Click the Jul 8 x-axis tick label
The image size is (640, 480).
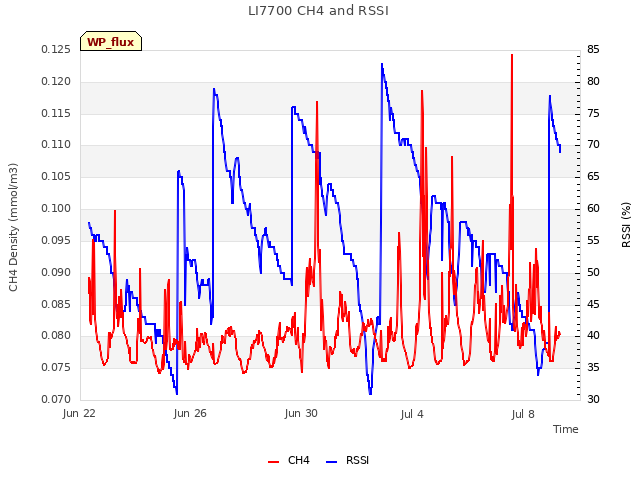pos(523,414)
